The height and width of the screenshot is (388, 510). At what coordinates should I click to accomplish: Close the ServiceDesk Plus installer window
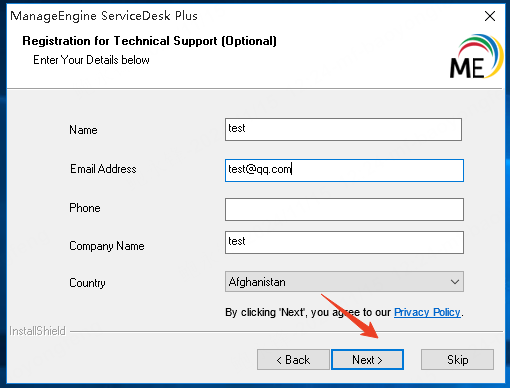coord(490,16)
